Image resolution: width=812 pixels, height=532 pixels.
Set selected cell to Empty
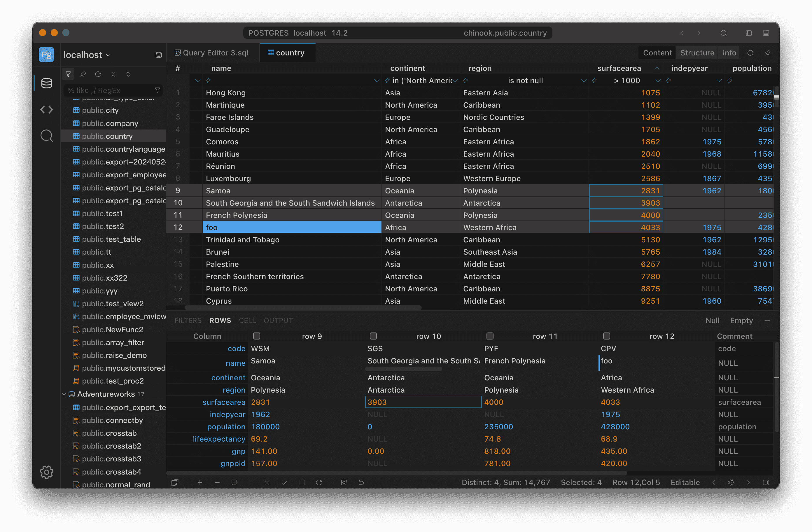click(741, 321)
